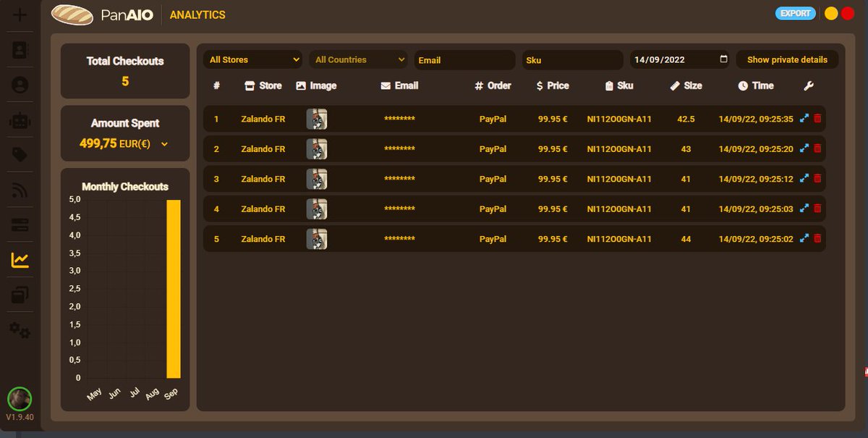
Task: Click product thumbnail in row 3
Action: (317, 179)
